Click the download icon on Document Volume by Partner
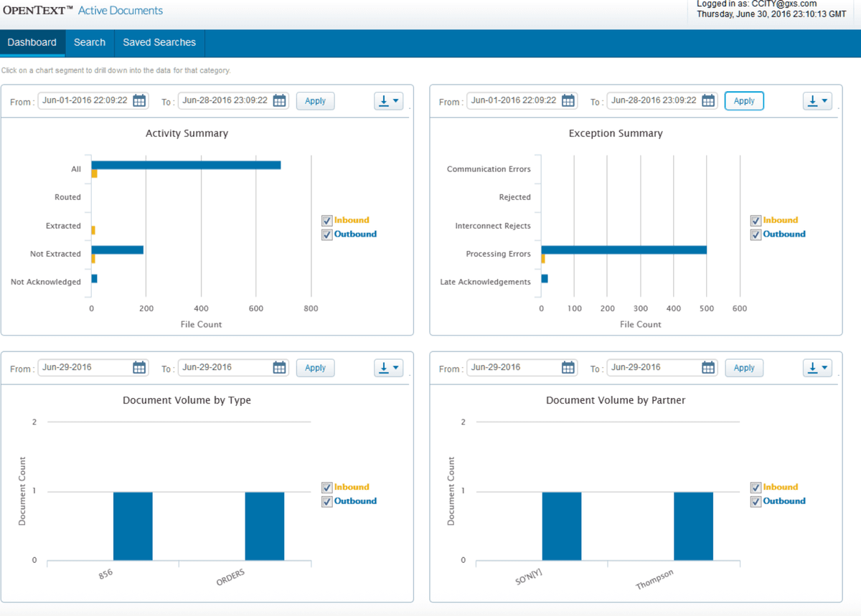Viewport: 861px width, 616px height. point(812,367)
